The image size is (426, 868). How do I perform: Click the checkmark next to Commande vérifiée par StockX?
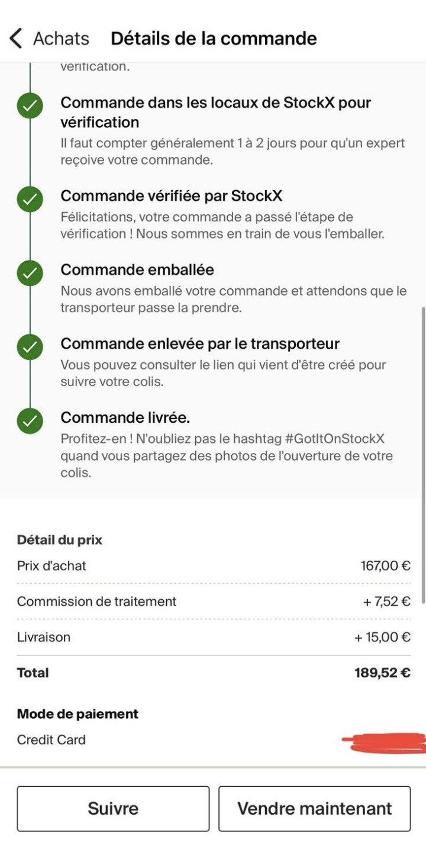click(30, 200)
